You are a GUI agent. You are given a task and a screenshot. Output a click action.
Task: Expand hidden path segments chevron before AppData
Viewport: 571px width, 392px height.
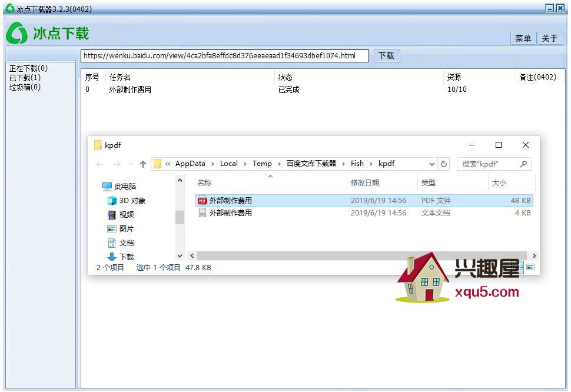[168, 164]
